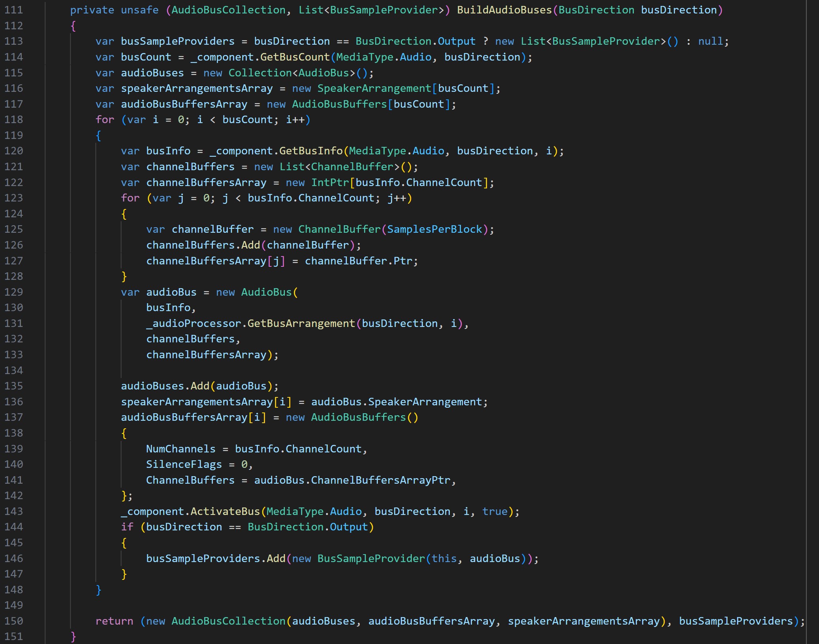Click the closing brace on line 151

pyautogui.click(x=73, y=636)
